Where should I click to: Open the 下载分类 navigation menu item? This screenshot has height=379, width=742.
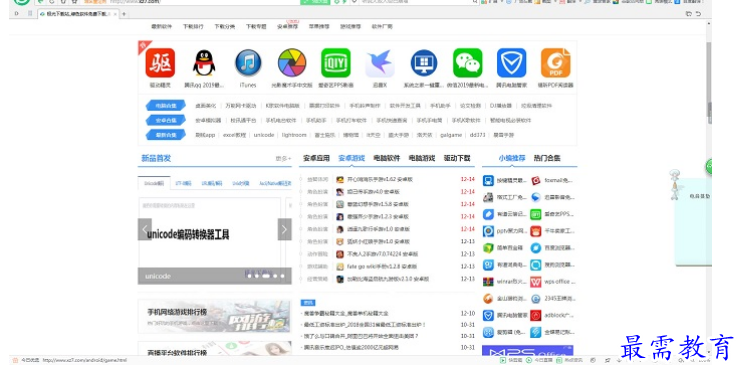(x=225, y=26)
